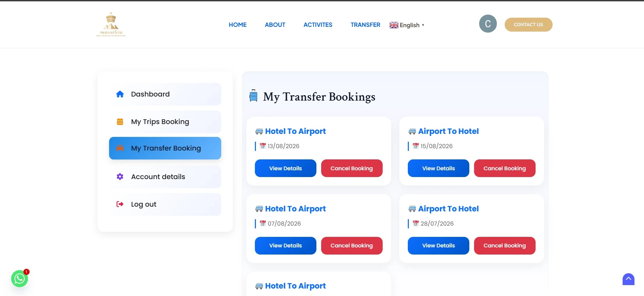
Task: Switch to My Trips Booking
Action: click(x=165, y=122)
